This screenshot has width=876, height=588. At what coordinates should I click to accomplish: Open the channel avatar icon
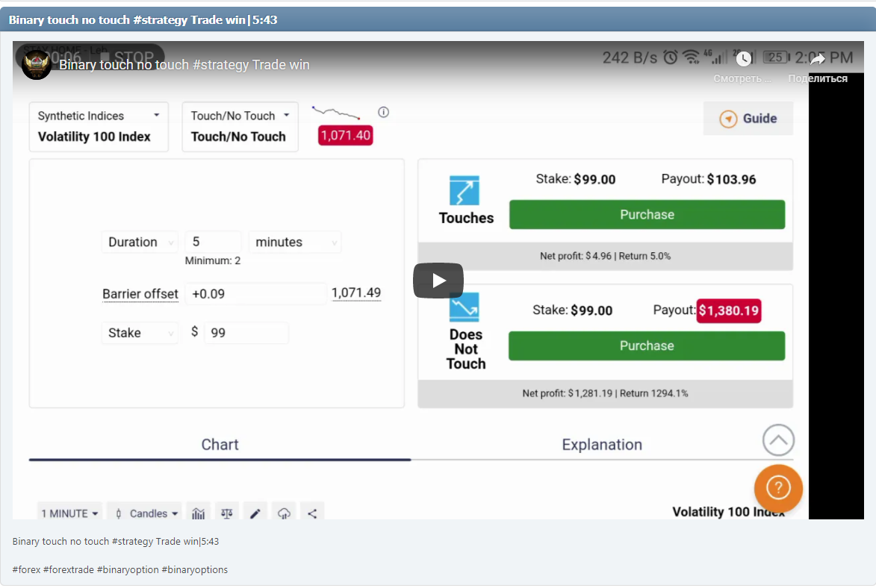[x=37, y=65]
